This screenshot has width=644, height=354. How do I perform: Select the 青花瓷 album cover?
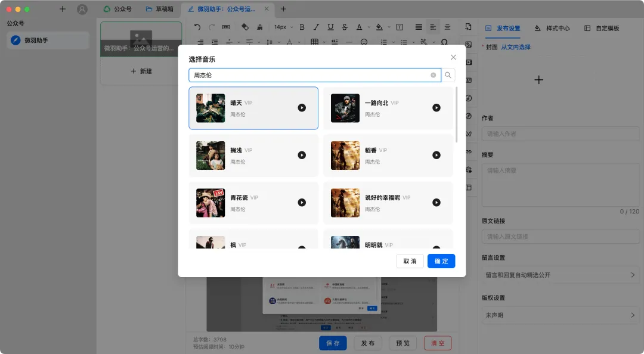tap(210, 203)
